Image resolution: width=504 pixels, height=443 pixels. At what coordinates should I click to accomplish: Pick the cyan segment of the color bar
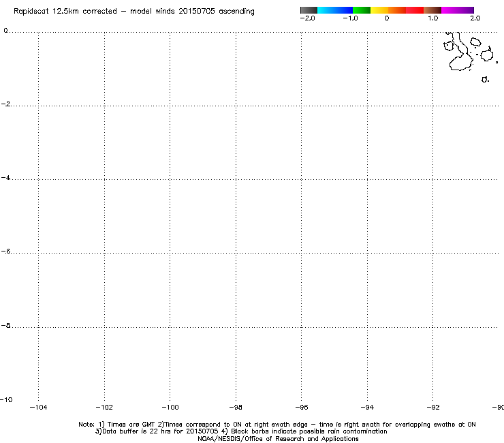pos(326,10)
